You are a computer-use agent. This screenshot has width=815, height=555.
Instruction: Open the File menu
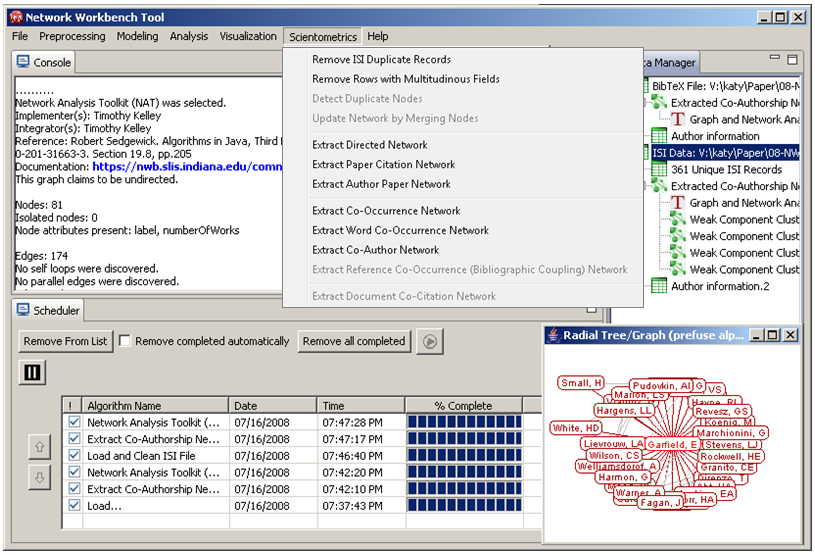click(x=20, y=36)
